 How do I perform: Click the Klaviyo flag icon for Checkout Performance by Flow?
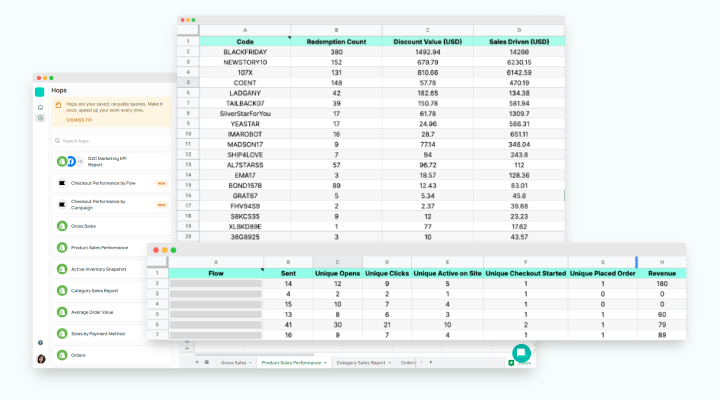pos(62,183)
